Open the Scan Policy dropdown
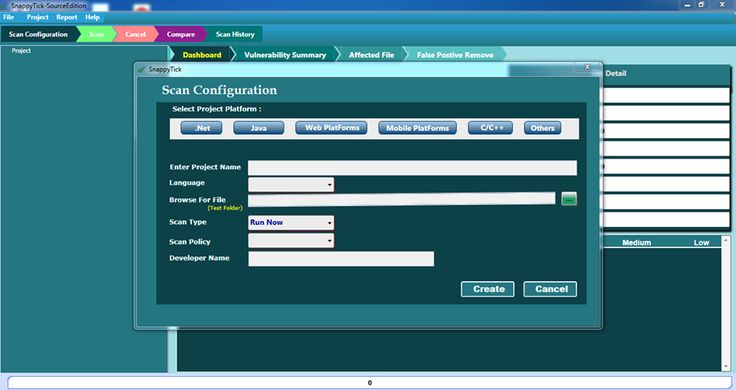The image size is (736, 390). pyautogui.click(x=291, y=241)
